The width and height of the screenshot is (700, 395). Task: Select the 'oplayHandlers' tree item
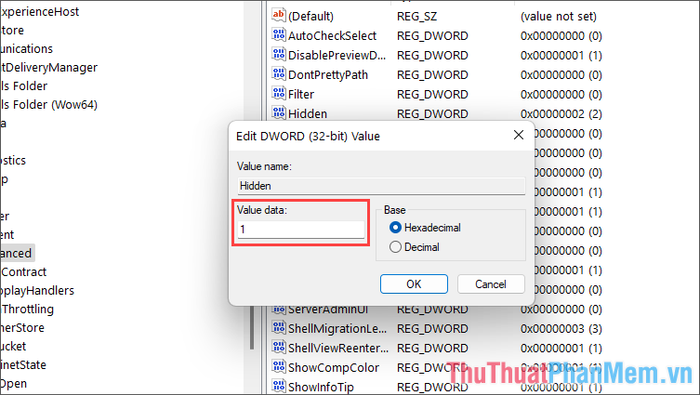click(x=37, y=291)
